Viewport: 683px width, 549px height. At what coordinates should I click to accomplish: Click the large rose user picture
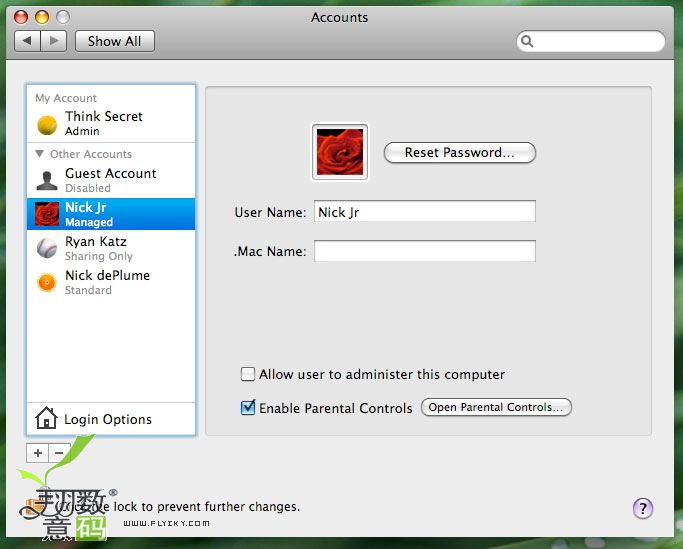tap(340, 152)
